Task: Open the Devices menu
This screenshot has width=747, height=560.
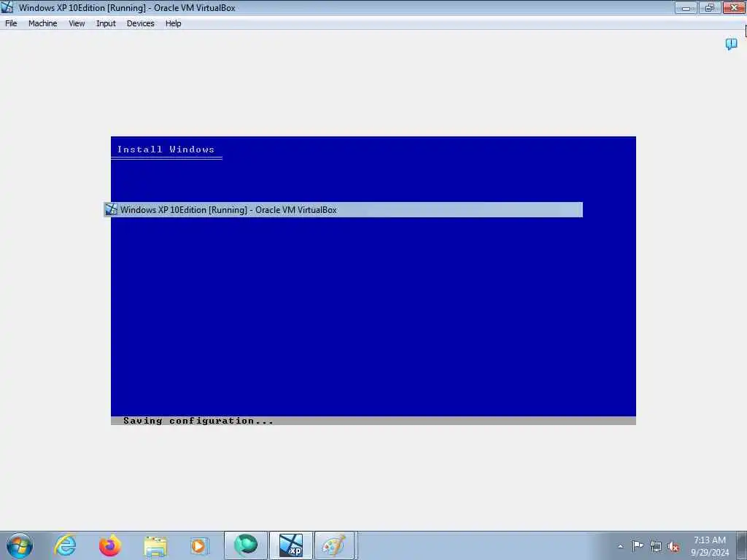Action: tap(141, 23)
